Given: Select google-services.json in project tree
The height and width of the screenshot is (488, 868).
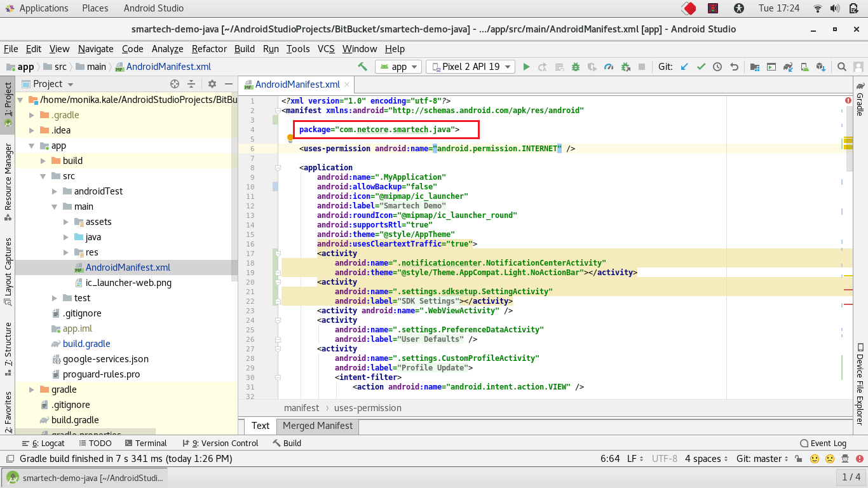Looking at the screenshot, I should [105, 359].
